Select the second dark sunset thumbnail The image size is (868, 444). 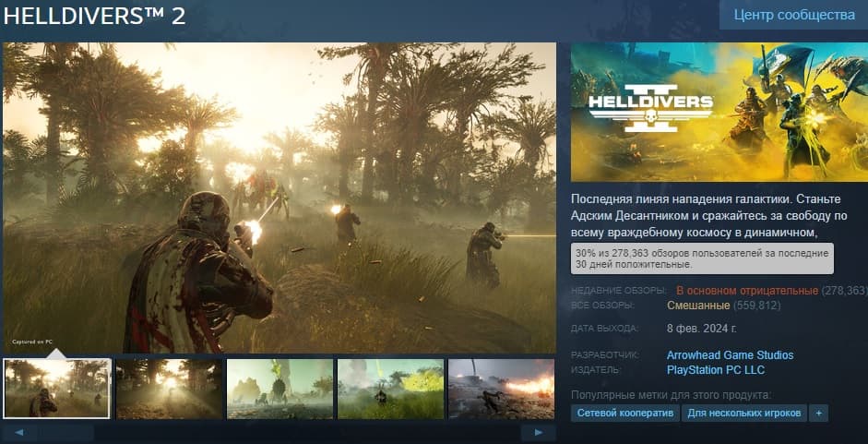pos(169,389)
